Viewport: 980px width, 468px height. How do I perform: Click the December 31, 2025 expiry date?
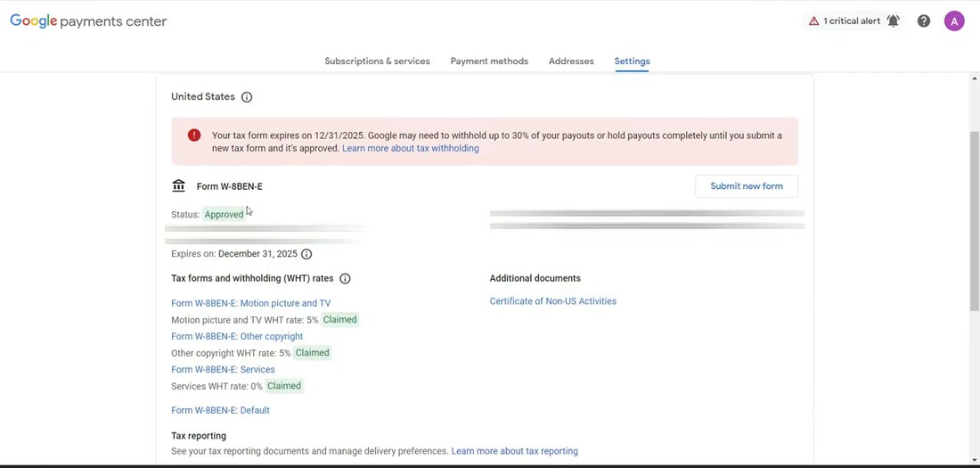point(257,254)
